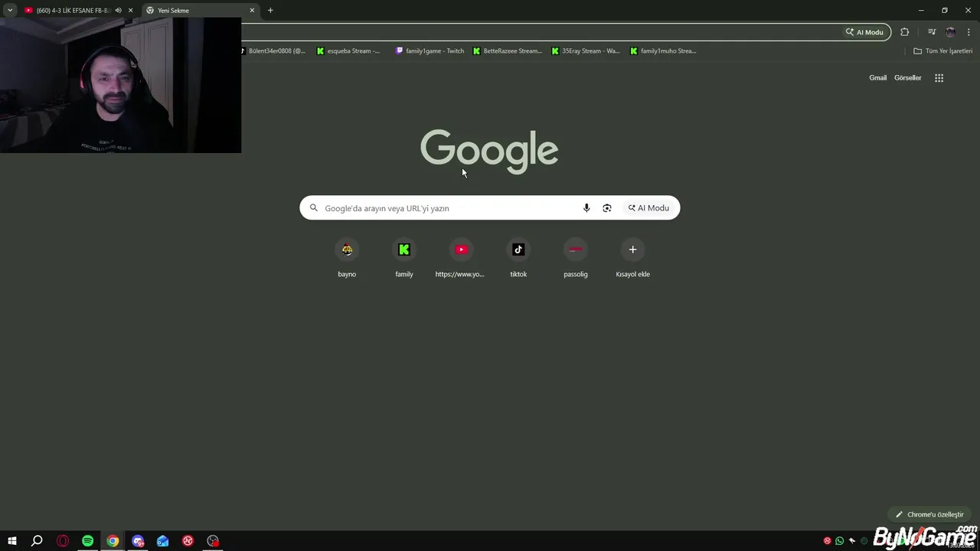The height and width of the screenshot is (551, 980).
Task: Start voice search with the microphone icon
Action: pos(586,208)
